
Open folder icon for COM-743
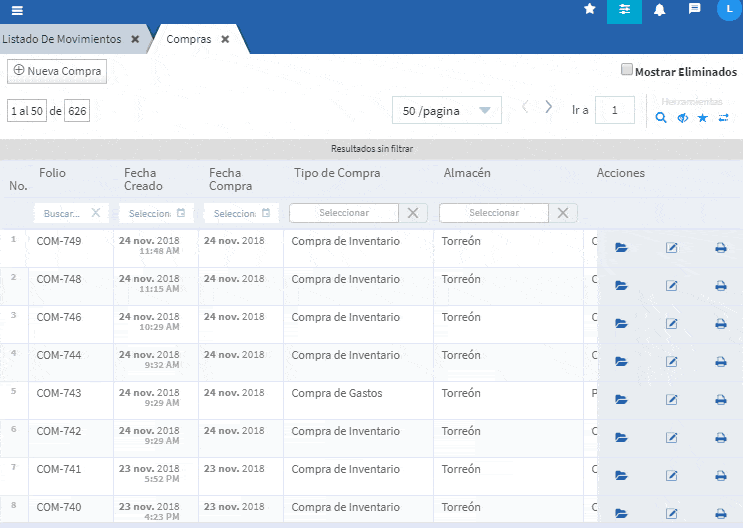pos(621,400)
